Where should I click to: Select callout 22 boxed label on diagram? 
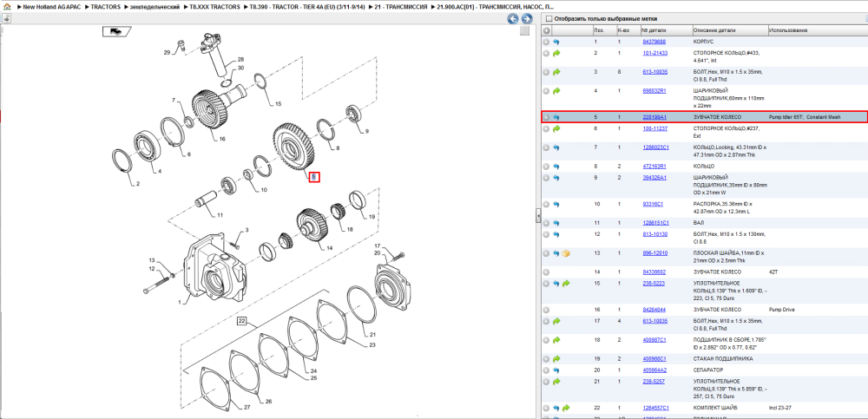click(242, 320)
